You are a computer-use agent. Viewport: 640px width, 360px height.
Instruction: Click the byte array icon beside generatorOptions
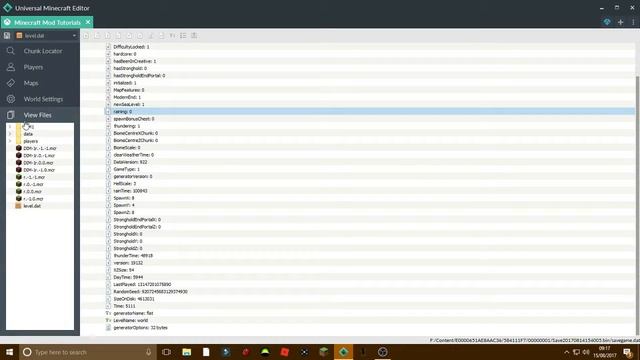point(108,328)
